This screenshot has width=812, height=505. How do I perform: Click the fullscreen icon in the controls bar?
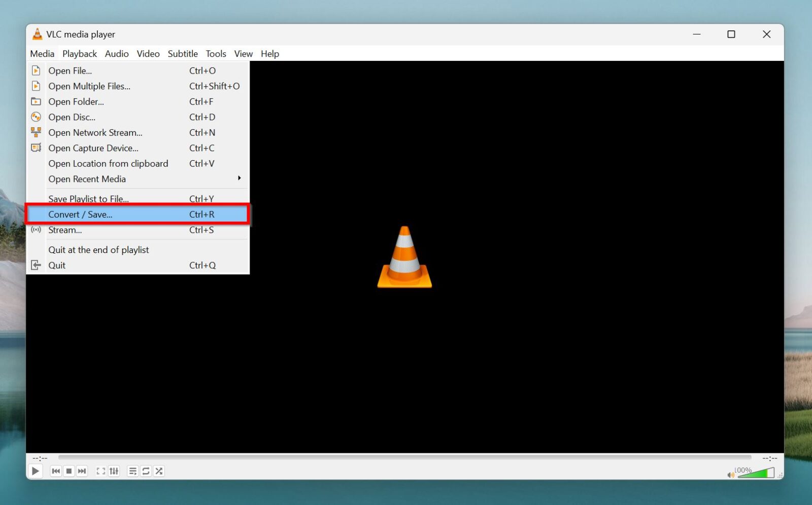pos(100,471)
